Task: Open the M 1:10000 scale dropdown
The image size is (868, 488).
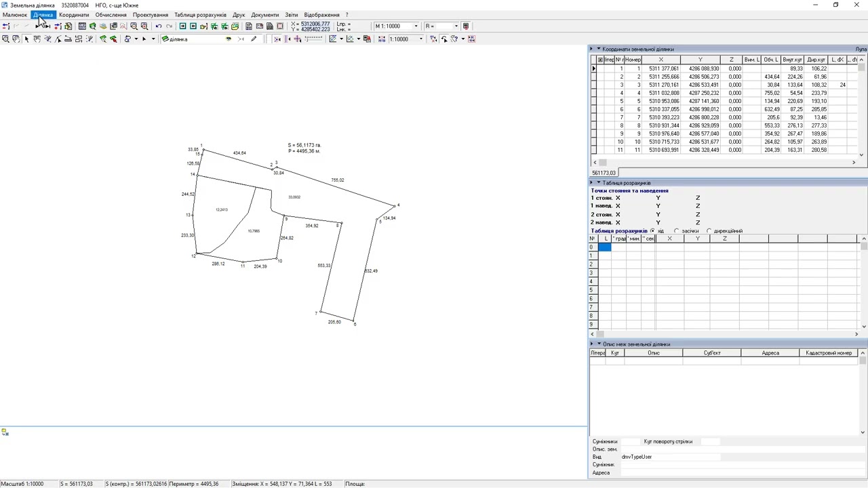Action: pyautogui.click(x=416, y=26)
